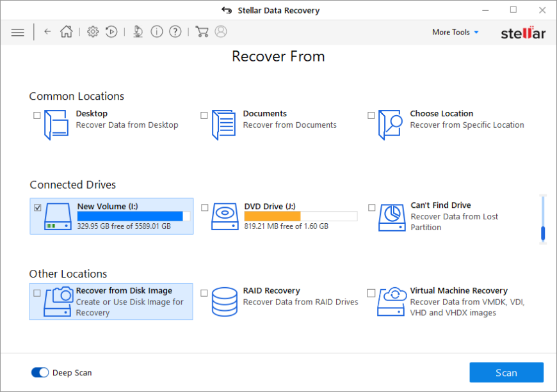Check the Virtual Machine Recovery checkbox
Screen dimensions: 557x392
371,293
